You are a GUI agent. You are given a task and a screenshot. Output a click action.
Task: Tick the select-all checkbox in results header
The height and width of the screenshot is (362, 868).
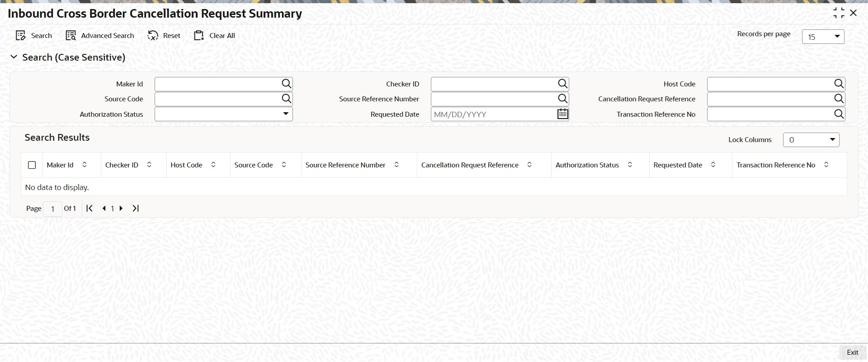[32, 165]
